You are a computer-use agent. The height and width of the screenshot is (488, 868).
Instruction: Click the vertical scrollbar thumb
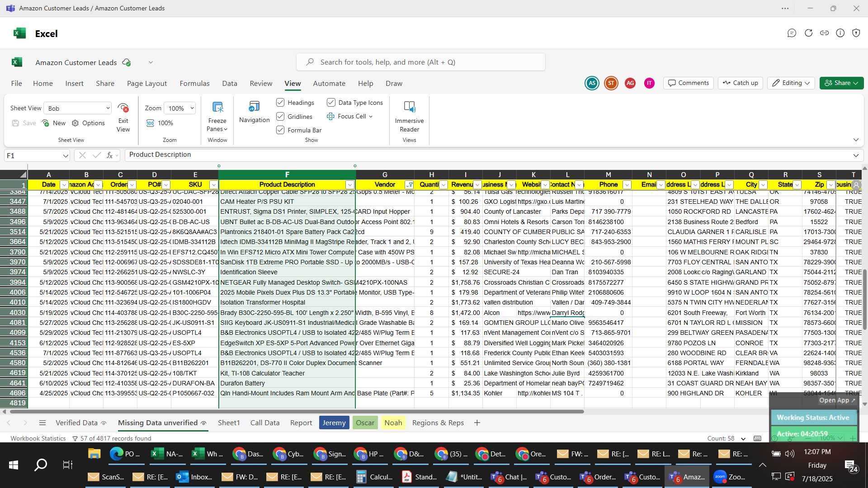pos(864,299)
